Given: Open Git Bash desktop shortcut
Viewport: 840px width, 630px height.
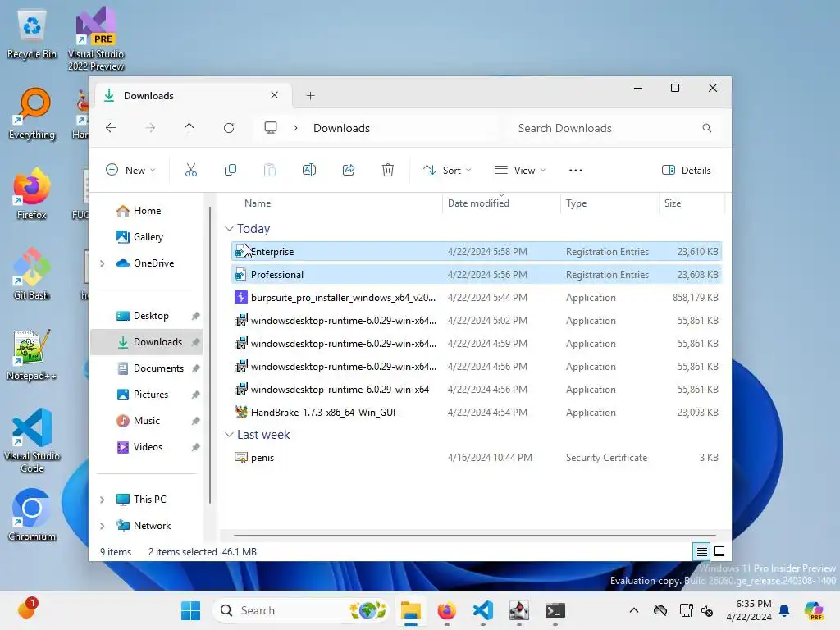Looking at the screenshot, I should (x=32, y=274).
